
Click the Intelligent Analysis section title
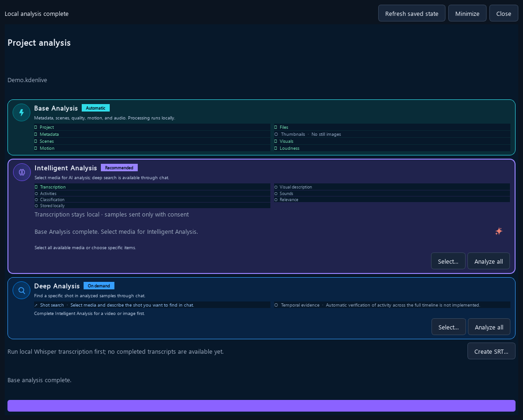66,168
